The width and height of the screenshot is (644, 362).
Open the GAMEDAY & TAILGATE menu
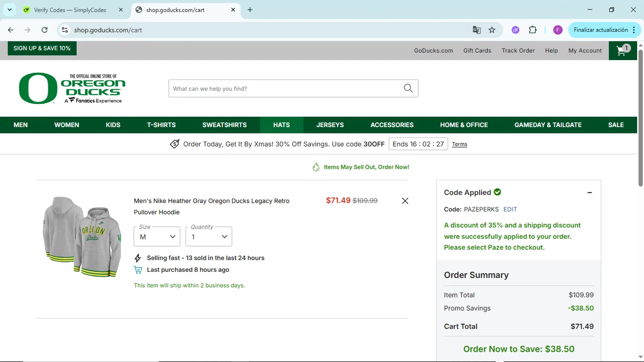pos(548,125)
